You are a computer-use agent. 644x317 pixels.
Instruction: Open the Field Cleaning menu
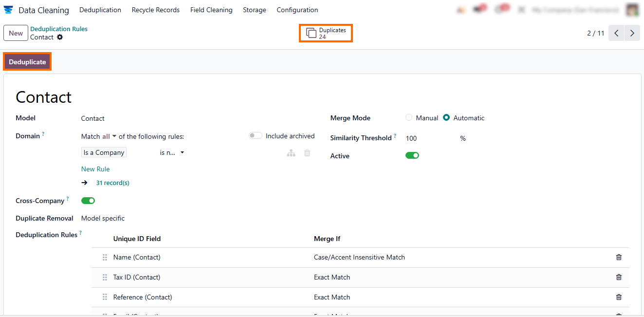click(x=211, y=10)
